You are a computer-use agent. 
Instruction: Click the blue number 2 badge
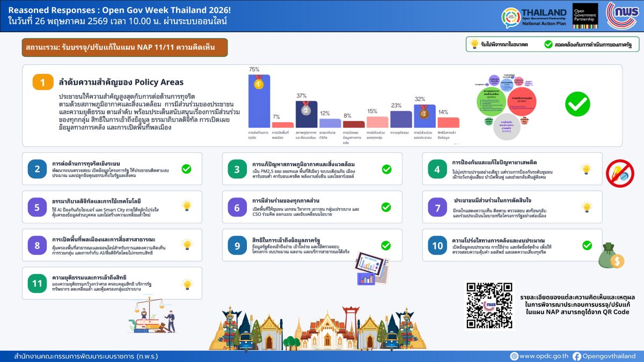(x=37, y=169)
